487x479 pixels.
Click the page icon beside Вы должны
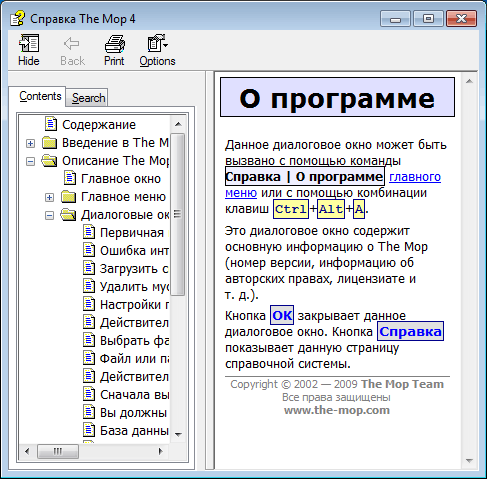click(89, 412)
